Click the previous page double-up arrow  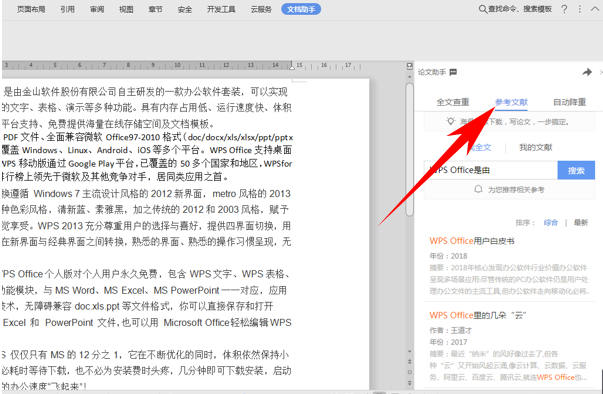[x=410, y=361]
